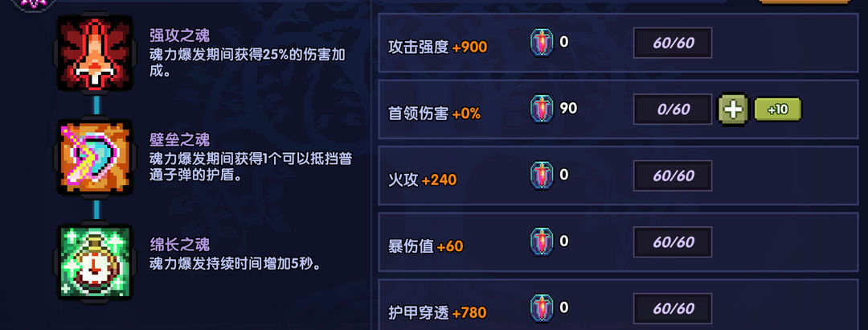This screenshot has height=330, width=868.
Task: Click gem icon in 火攻 row
Action: pos(542,175)
